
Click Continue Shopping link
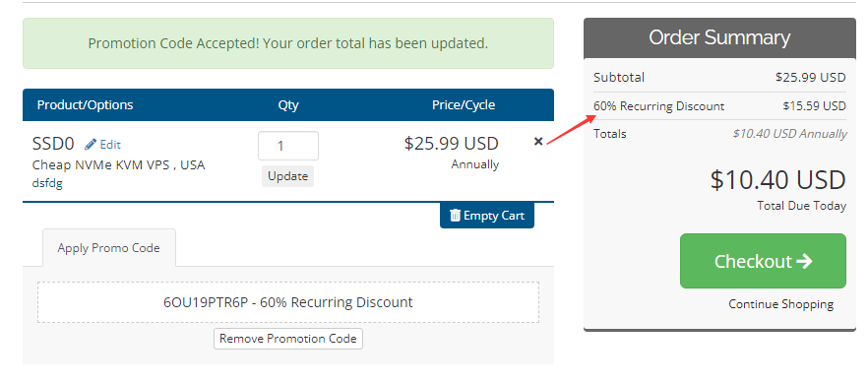point(780,304)
